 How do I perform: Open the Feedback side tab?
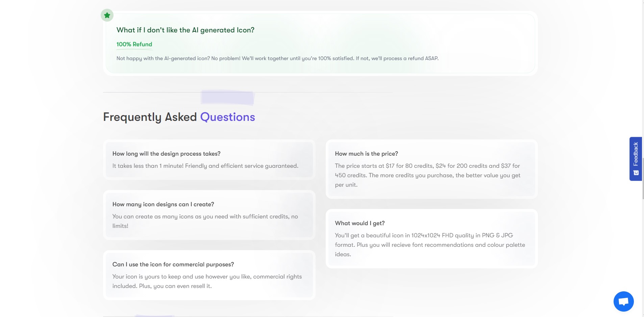click(x=636, y=159)
